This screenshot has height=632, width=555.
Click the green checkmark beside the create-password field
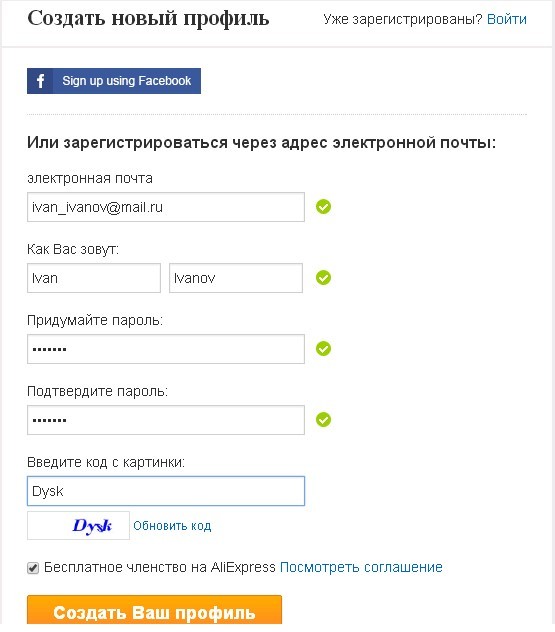tap(323, 349)
